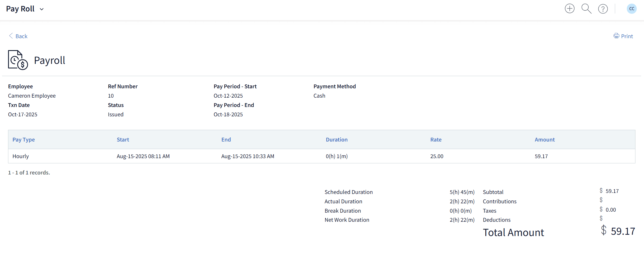This screenshot has width=644, height=269.
Task: Click the Taxes amount 0.00
Action: (x=611, y=210)
